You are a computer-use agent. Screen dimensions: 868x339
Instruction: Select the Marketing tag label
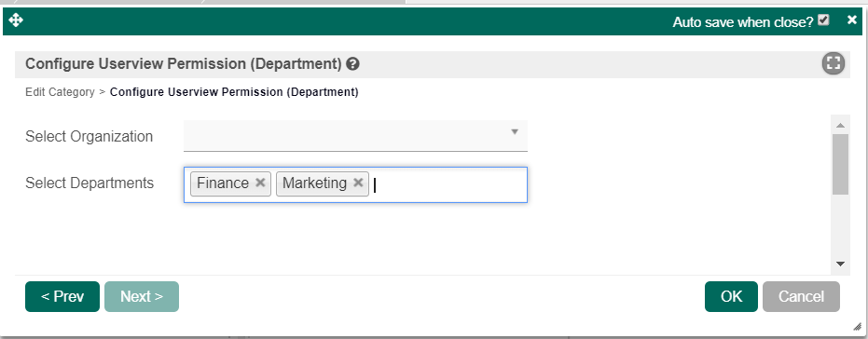pyautogui.click(x=314, y=183)
